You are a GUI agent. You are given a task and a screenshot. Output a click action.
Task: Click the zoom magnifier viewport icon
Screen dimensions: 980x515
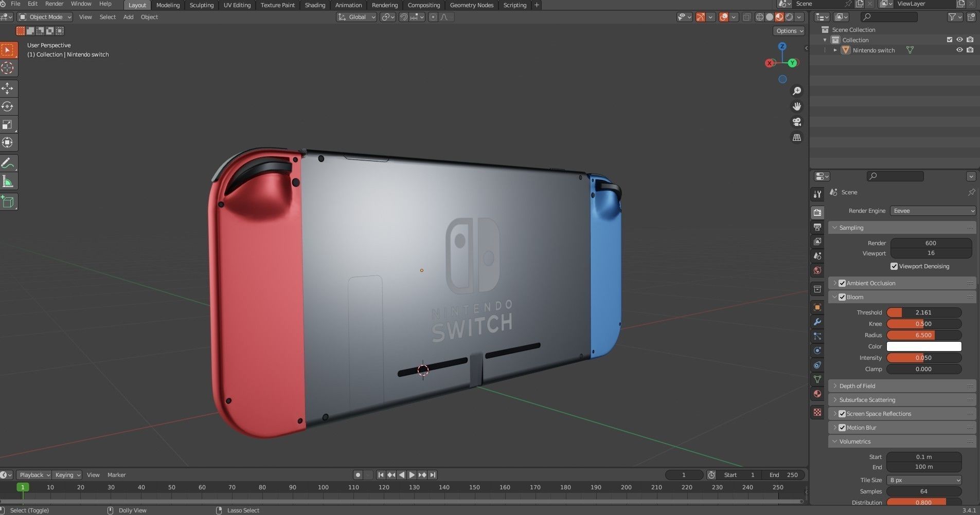[x=797, y=91]
